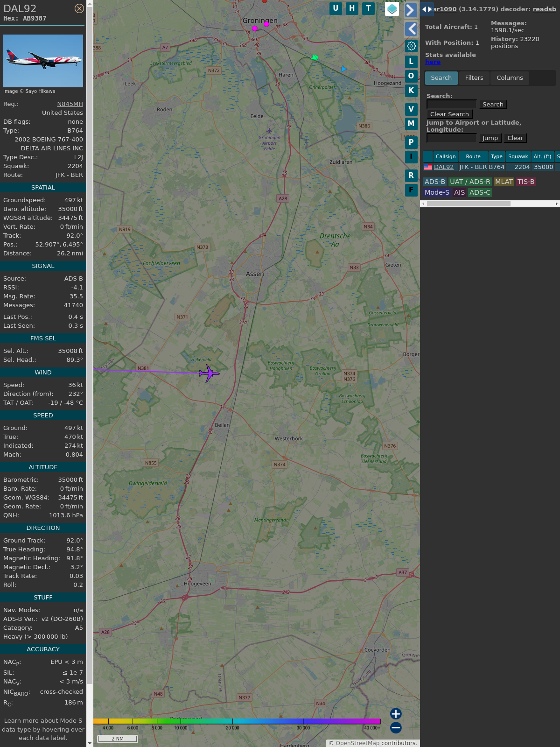This screenshot has height=747, width=560.
Task: Collapse sidebar with left chevron button
Action: (x=411, y=29)
